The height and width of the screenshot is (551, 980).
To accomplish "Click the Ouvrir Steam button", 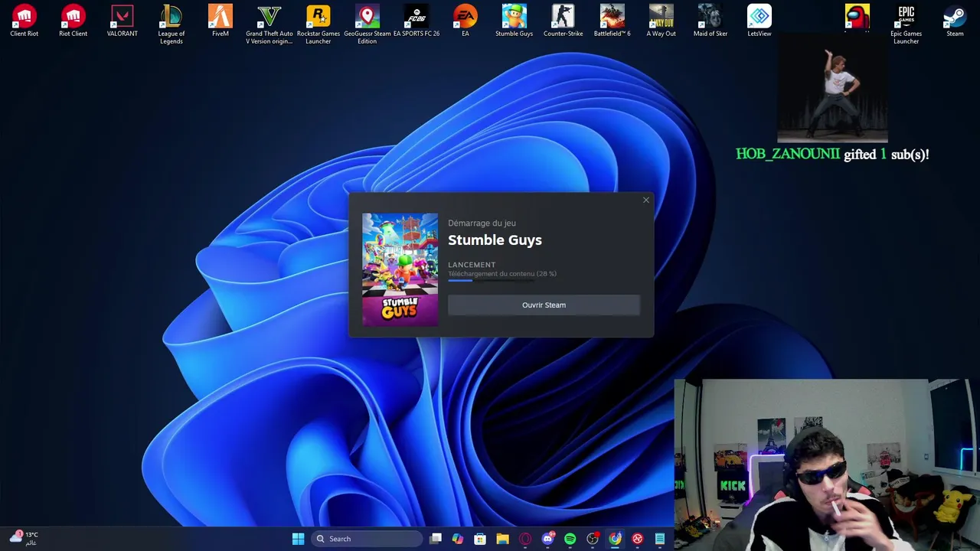I will [544, 305].
